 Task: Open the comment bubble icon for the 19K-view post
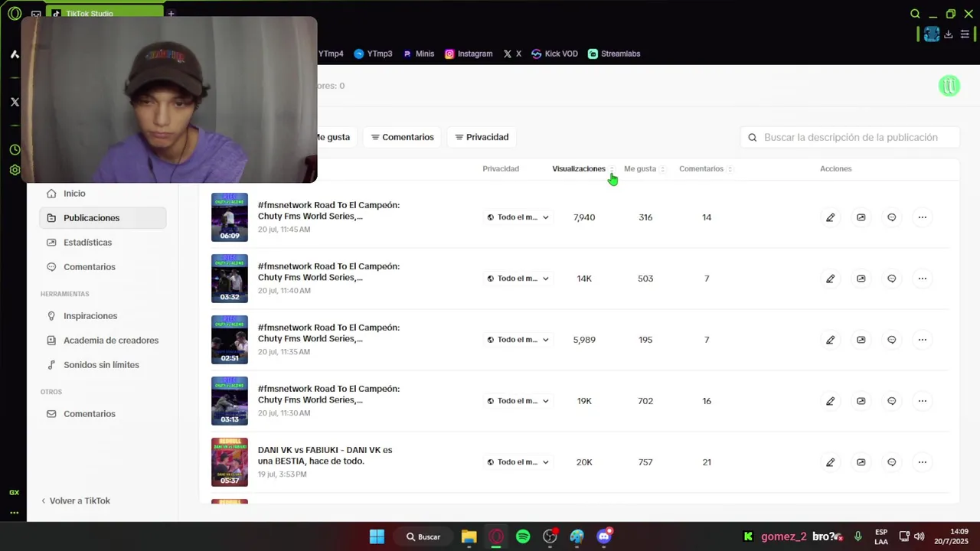891,401
